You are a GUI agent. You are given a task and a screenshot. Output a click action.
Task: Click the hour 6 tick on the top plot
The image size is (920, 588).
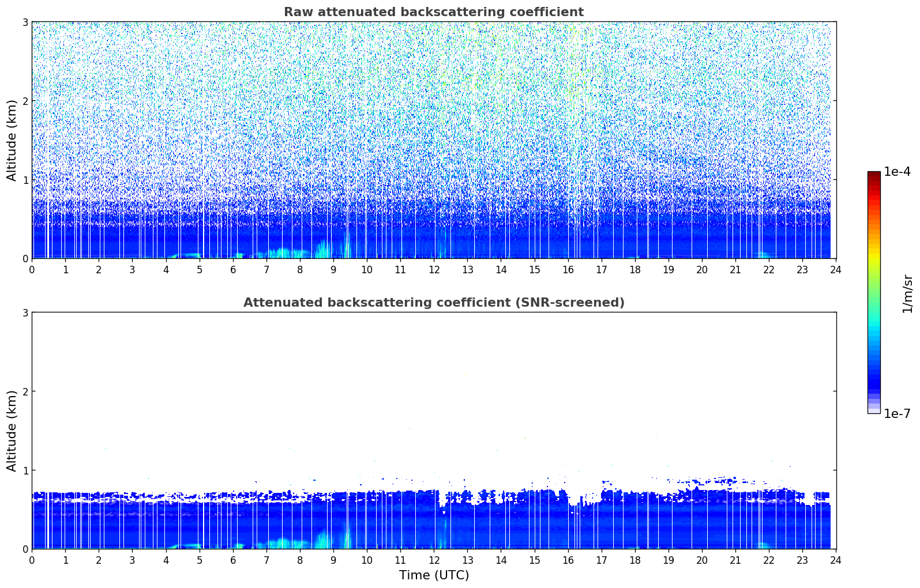pyautogui.click(x=233, y=270)
